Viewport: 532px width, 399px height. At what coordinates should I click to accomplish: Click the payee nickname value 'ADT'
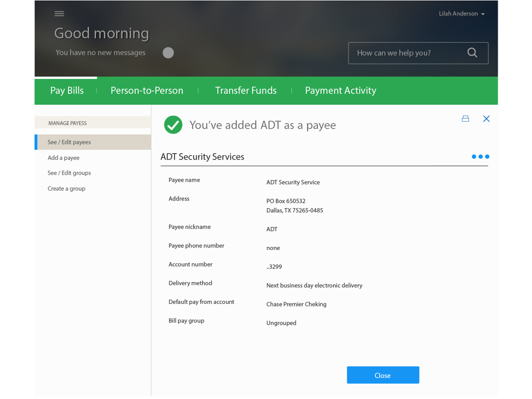[272, 229]
